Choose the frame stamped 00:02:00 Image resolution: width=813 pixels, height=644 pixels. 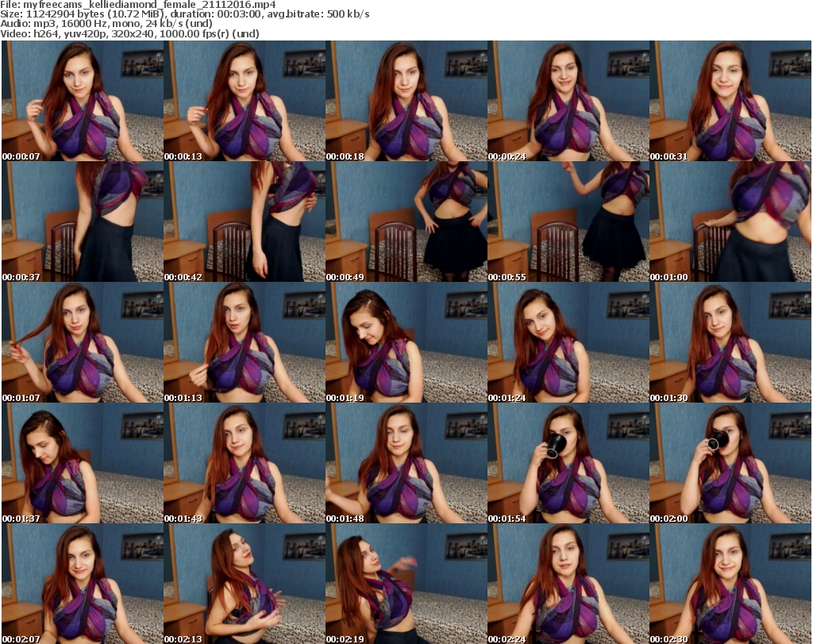730,463
